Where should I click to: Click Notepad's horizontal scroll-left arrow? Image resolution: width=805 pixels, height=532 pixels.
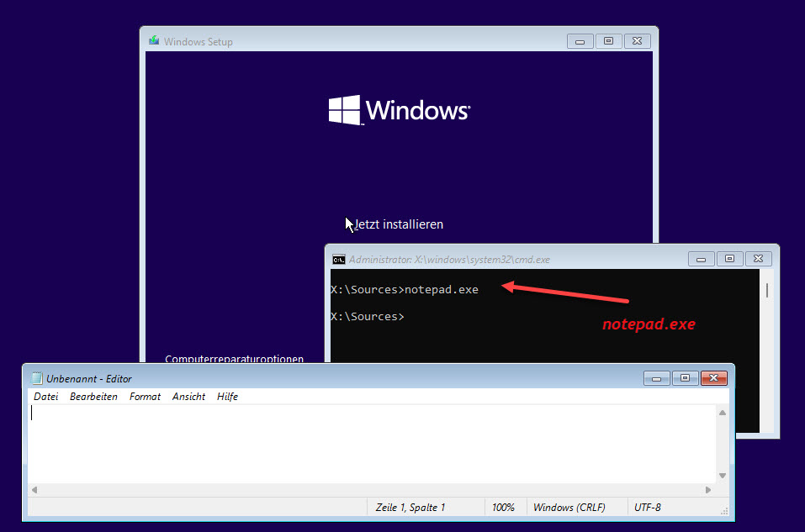click(x=34, y=489)
